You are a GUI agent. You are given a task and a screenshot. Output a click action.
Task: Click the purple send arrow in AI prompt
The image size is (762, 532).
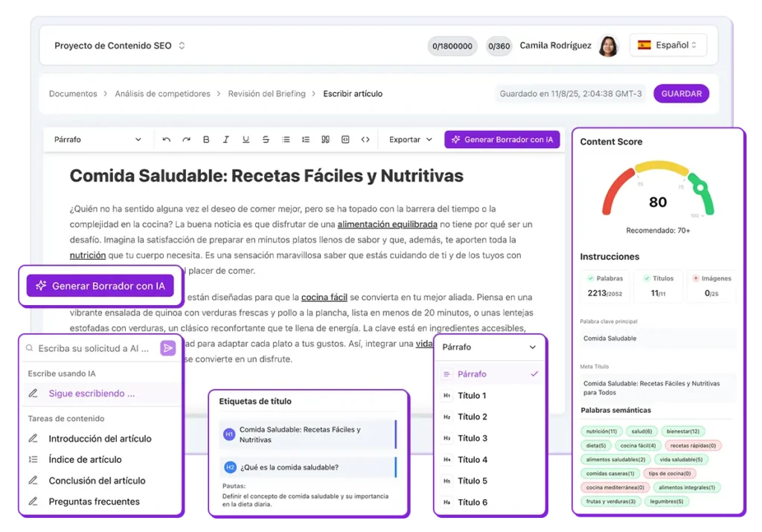168,348
